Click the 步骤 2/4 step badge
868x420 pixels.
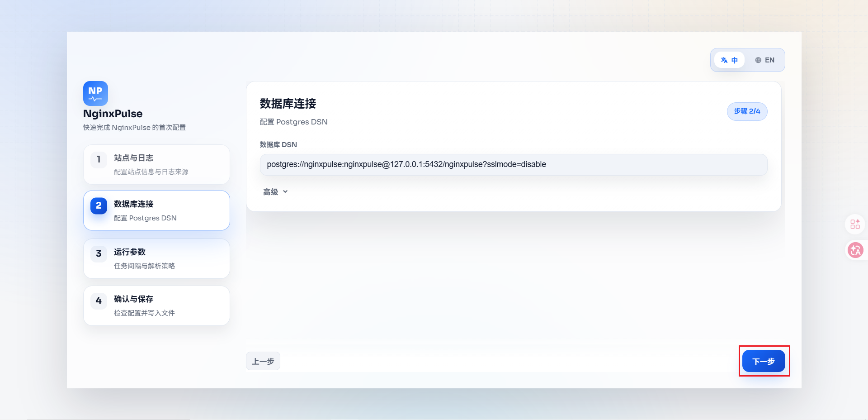click(x=747, y=111)
